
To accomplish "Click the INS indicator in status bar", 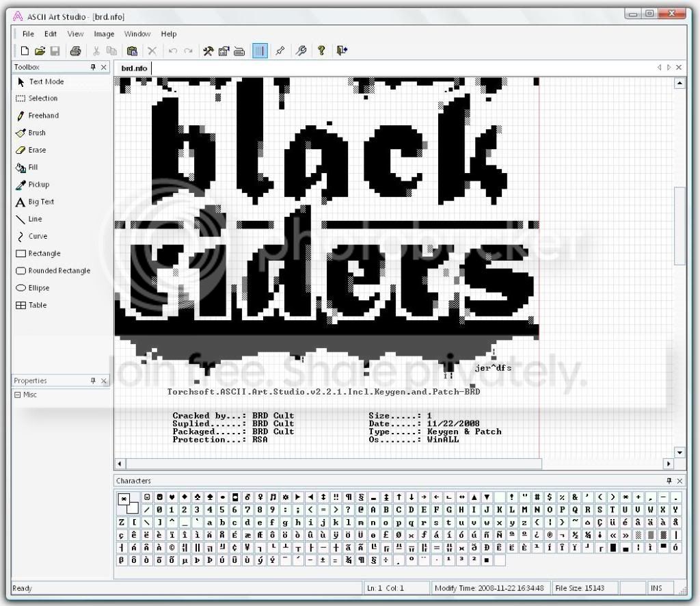I will pyautogui.click(x=656, y=588).
